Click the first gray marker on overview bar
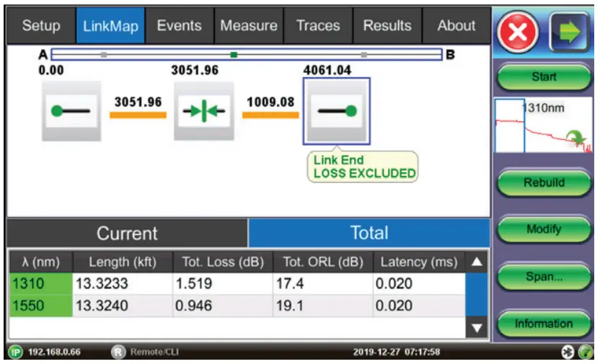Viewport: 600px width, 364px height. click(104, 55)
